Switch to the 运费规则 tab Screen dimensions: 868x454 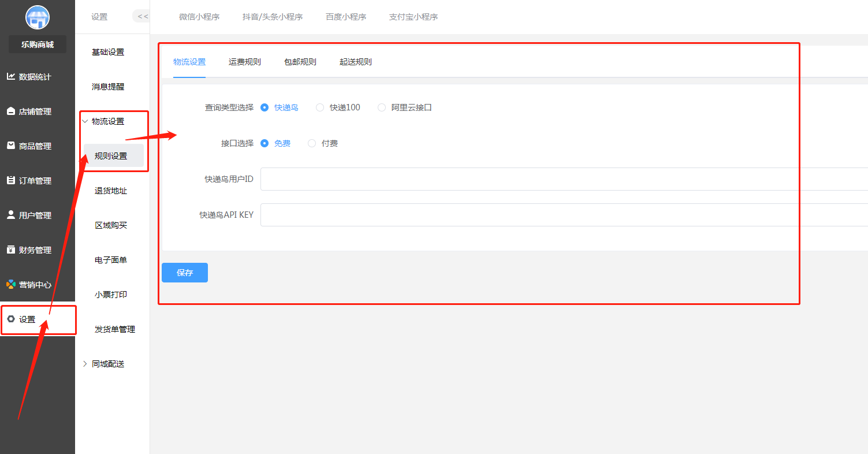pos(245,62)
